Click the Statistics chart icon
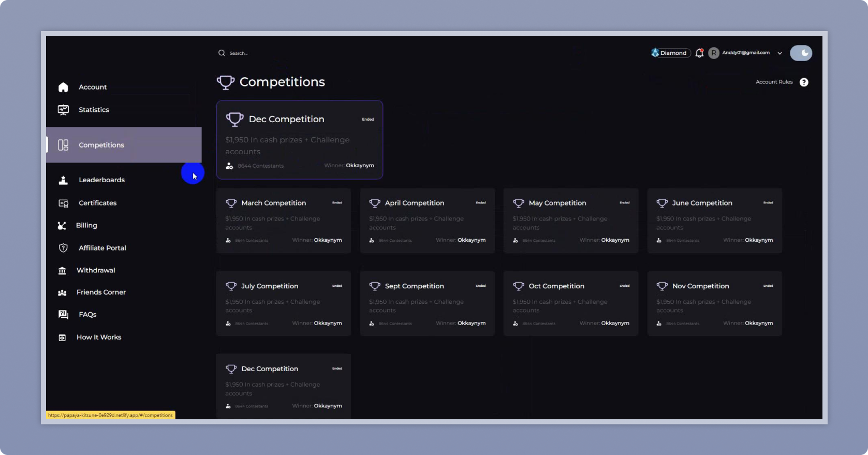This screenshot has width=868, height=455. coord(63,110)
